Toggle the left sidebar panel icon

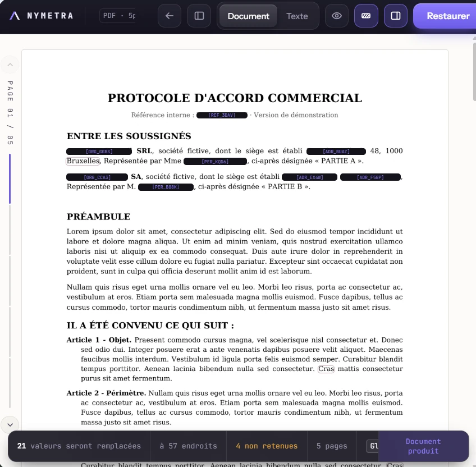(199, 16)
